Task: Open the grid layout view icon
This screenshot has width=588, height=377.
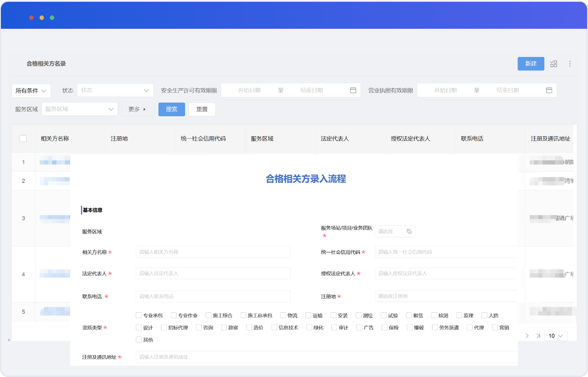Action: tap(554, 64)
